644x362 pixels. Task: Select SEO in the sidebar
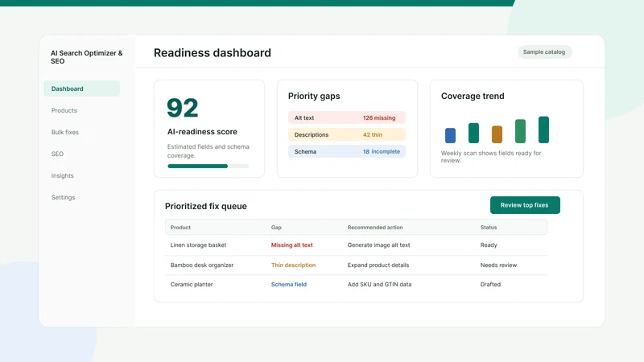click(57, 154)
